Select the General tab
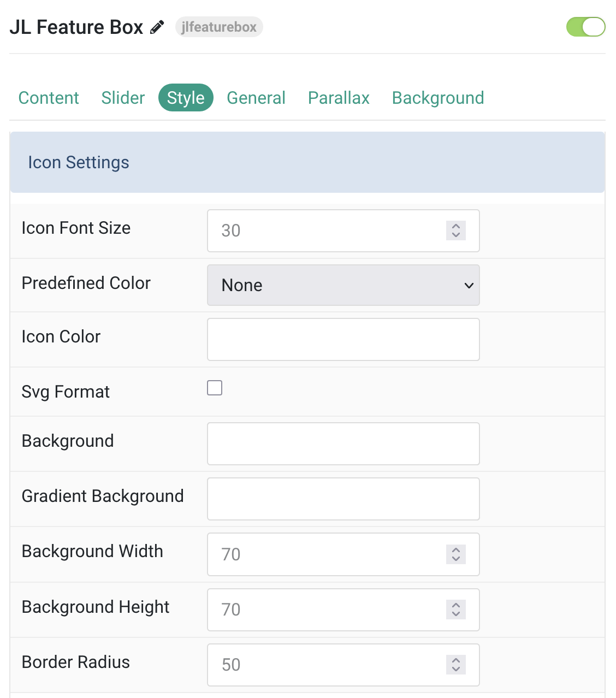Screen dimensions: 616x698 [x=256, y=98]
